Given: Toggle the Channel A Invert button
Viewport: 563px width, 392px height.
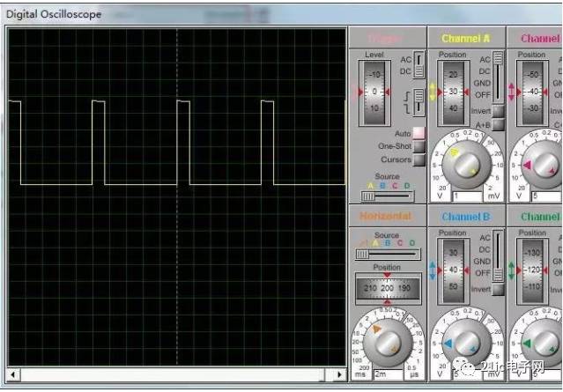Looking at the screenshot, I should [x=498, y=111].
